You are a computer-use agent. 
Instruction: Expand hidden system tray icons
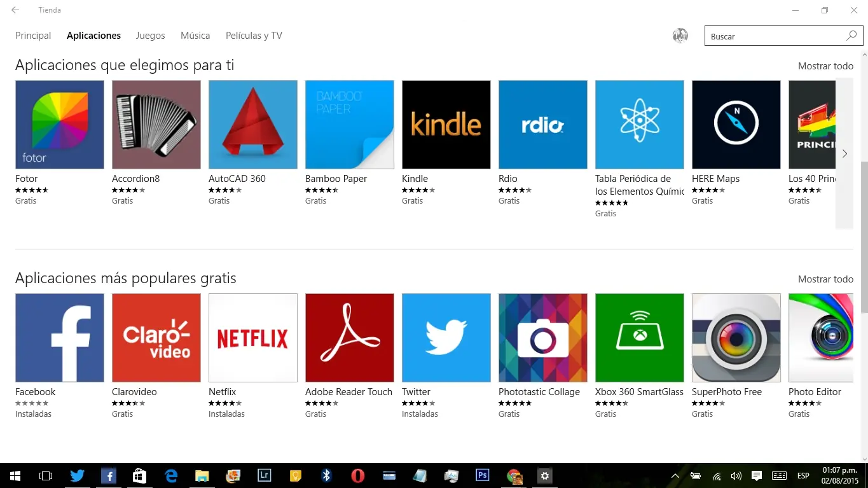point(675,476)
